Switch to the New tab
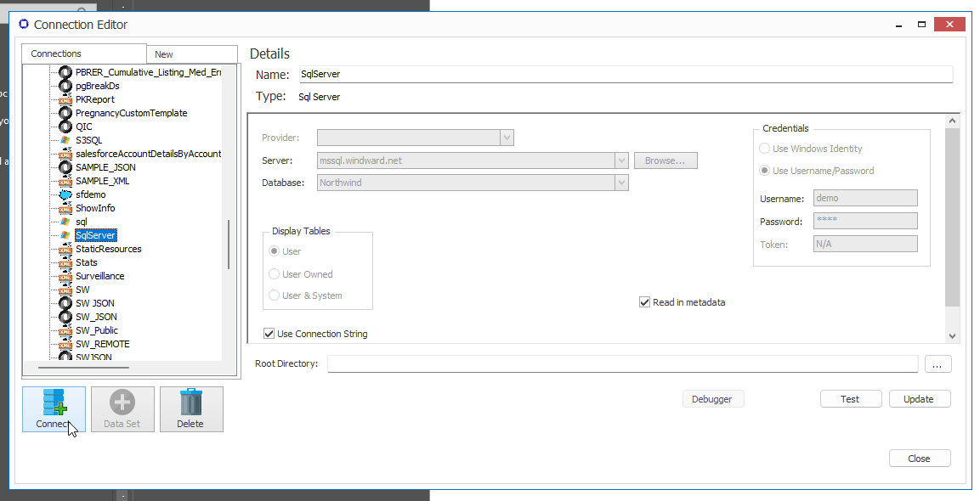The height and width of the screenshot is (501, 980). pyautogui.click(x=192, y=54)
